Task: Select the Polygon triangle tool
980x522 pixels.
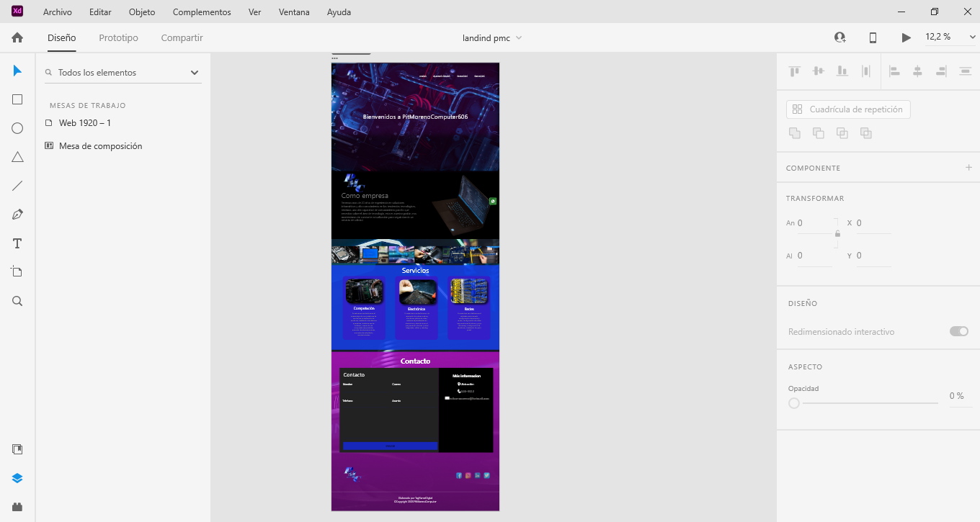Action: (17, 157)
